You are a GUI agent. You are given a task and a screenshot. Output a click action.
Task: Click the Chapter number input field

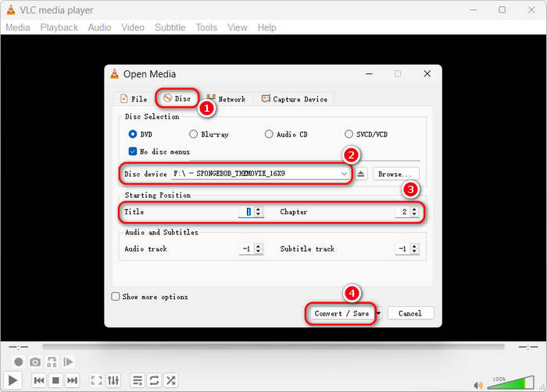coord(403,212)
